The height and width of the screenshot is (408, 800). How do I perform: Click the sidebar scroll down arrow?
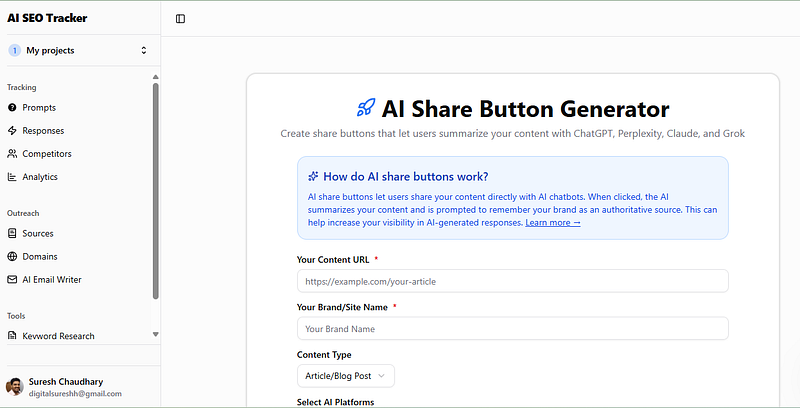tap(156, 335)
